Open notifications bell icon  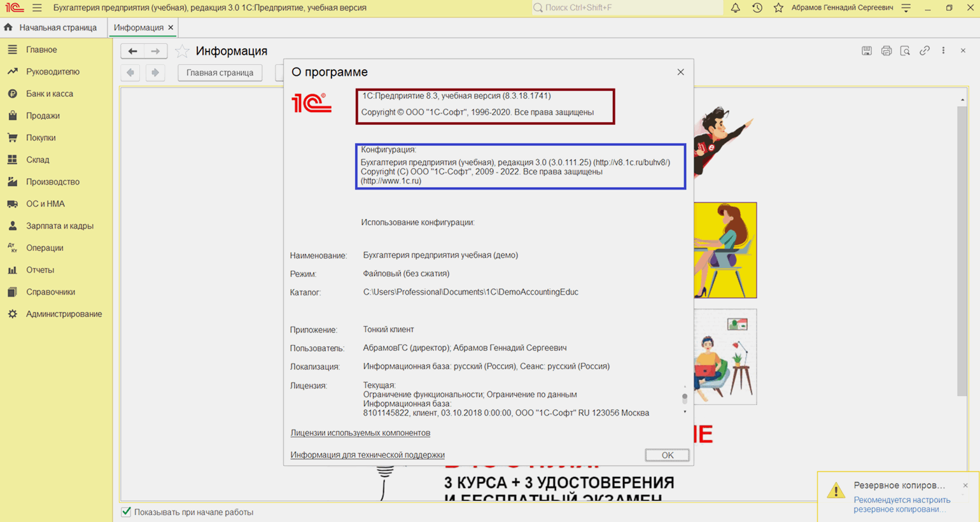click(x=735, y=8)
